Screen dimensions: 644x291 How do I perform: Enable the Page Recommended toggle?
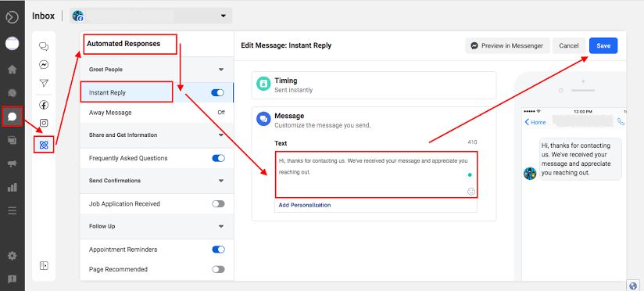tap(218, 269)
